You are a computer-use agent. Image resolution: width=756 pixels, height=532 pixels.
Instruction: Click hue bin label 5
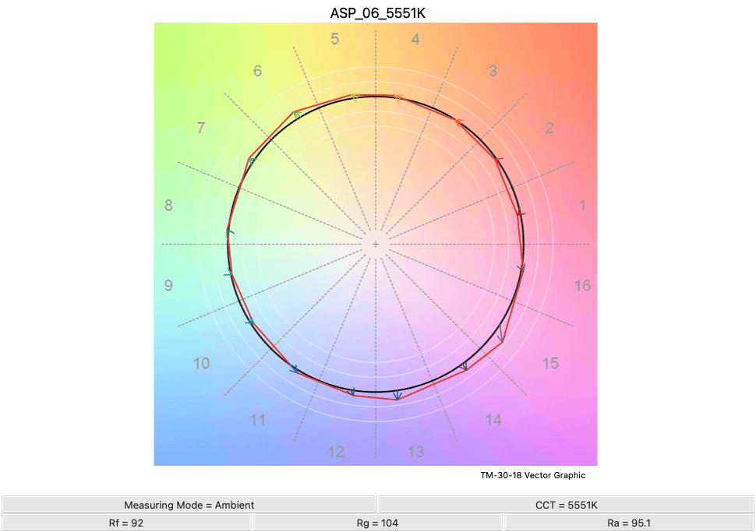coord(335,39)
